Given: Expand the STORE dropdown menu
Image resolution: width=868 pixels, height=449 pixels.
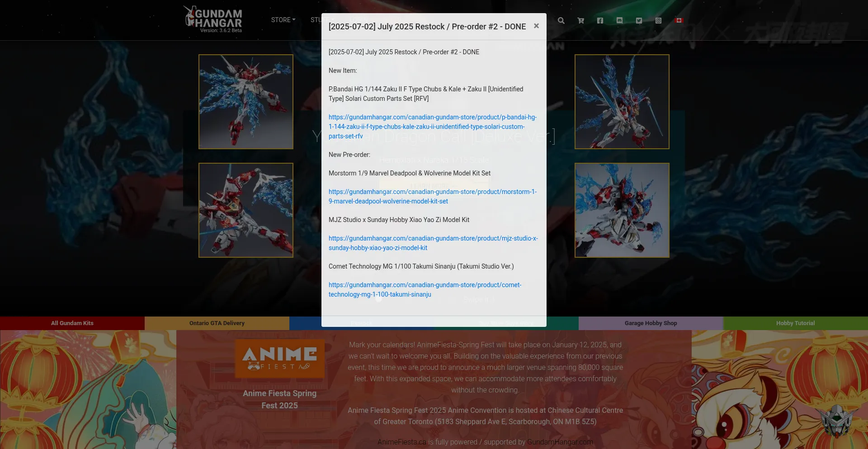Looking at the screenshot, I should (x=283, y=20).
